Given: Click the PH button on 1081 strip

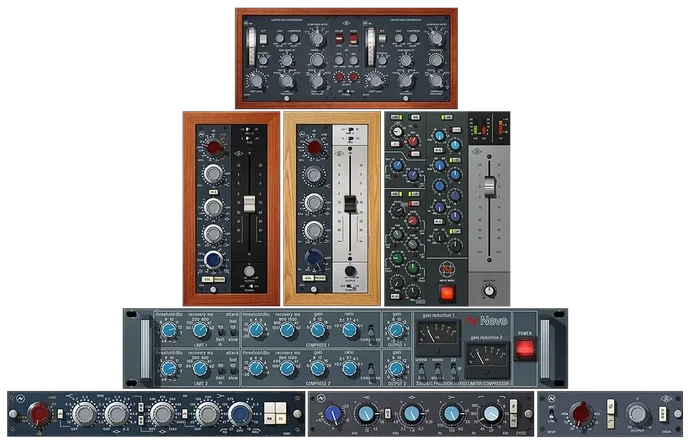Looking at the screenshot, I should pos(269,418).
